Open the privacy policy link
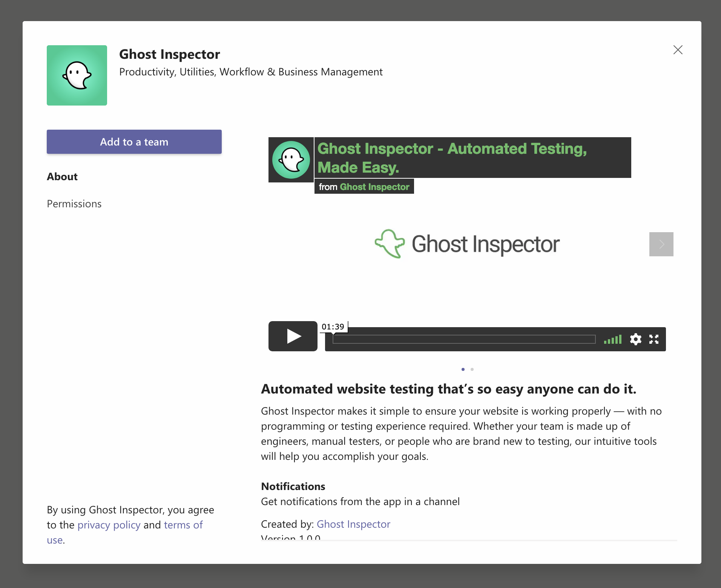The height and width of the screenshot is (588, 721). pos(109,525)
